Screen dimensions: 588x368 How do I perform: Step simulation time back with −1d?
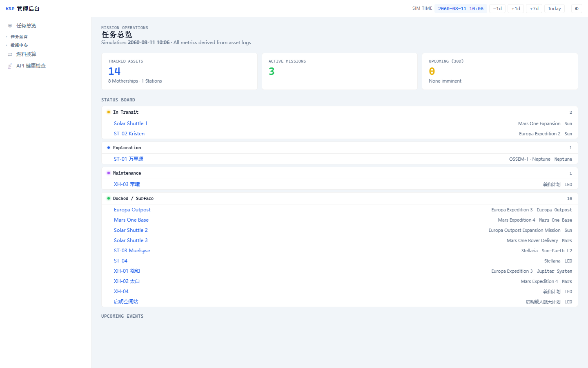coord(497,9)
